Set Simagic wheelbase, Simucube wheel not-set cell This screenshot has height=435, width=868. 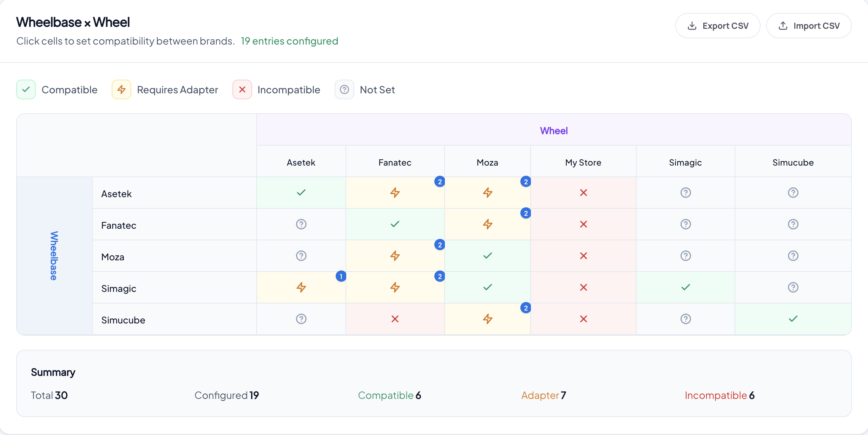793,287
